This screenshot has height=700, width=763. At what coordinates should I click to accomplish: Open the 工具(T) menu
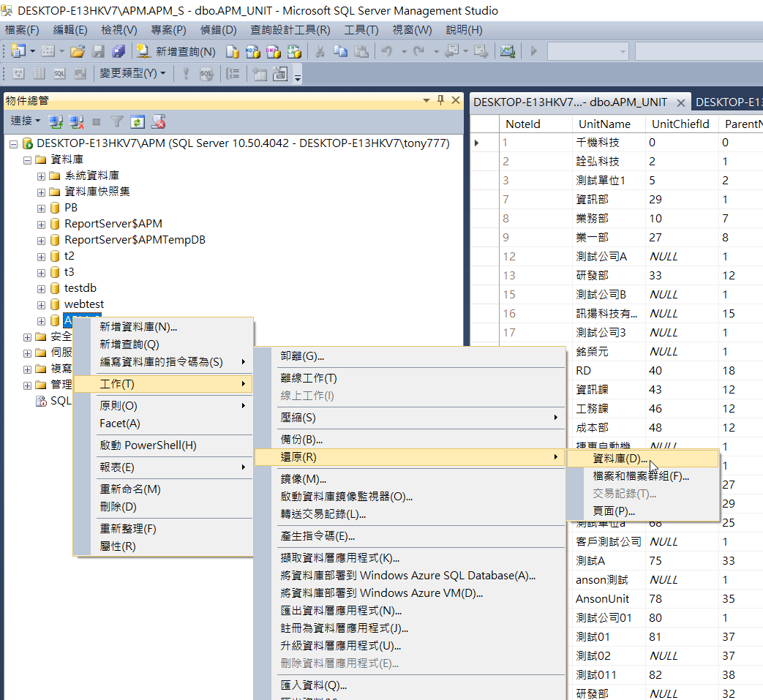coord(361,30)
